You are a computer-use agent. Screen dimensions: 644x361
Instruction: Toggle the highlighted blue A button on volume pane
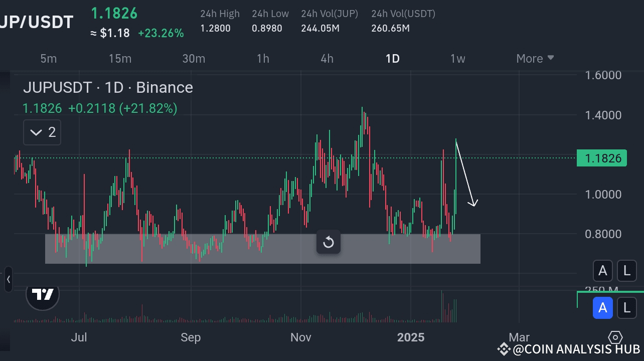tap(603, 308)
